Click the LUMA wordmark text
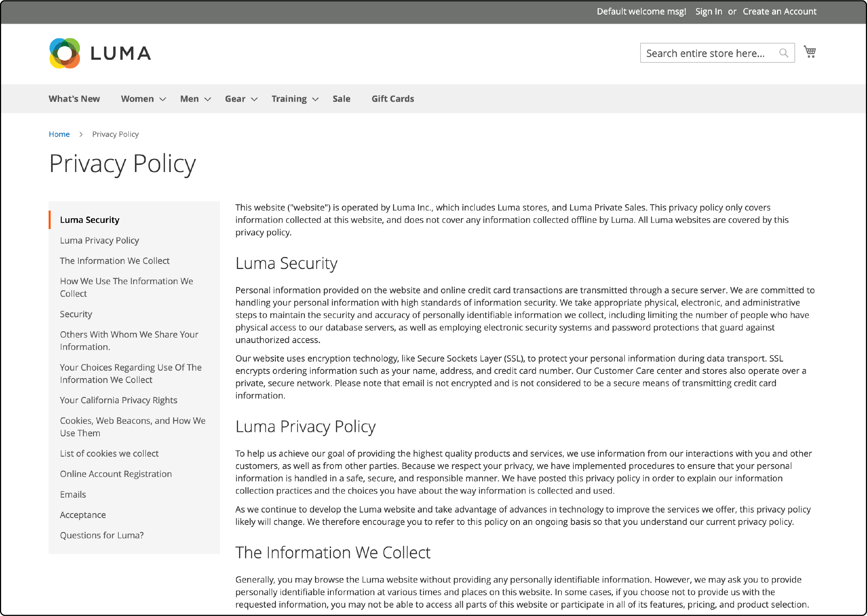The width and height of the screenshot is (867, 616). [x=120, y=53]
